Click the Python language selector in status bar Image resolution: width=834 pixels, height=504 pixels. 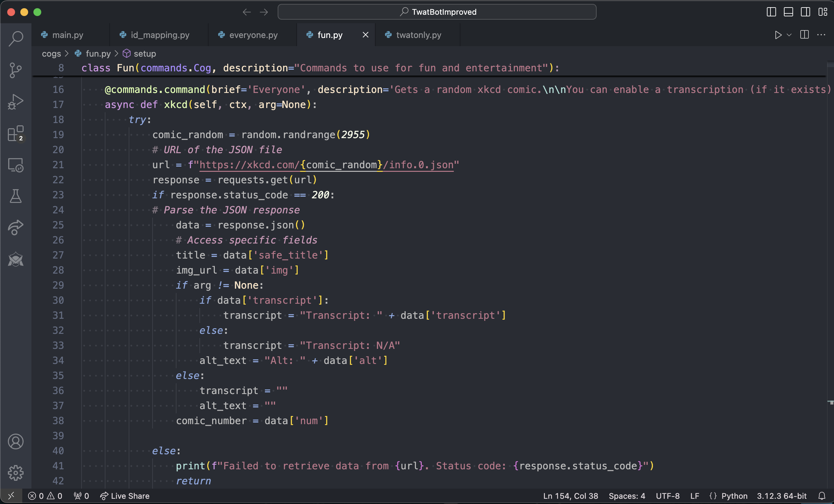[x=734, y=496]
